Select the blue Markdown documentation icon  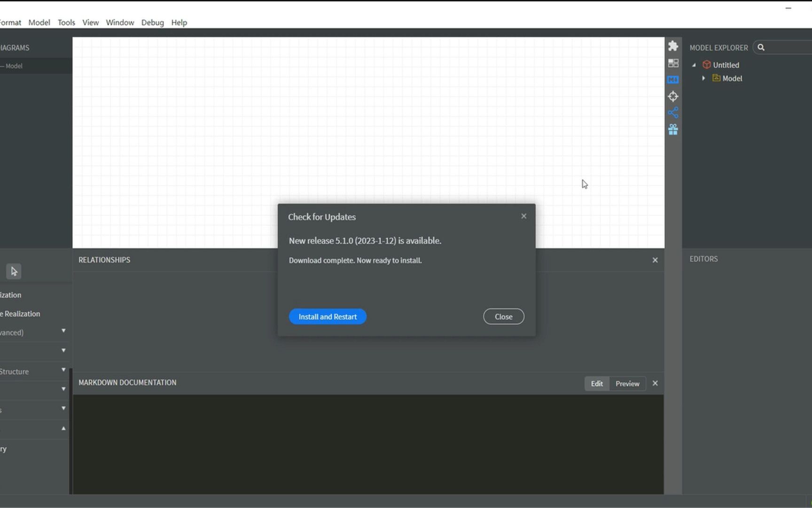click(x=672, y=79)
